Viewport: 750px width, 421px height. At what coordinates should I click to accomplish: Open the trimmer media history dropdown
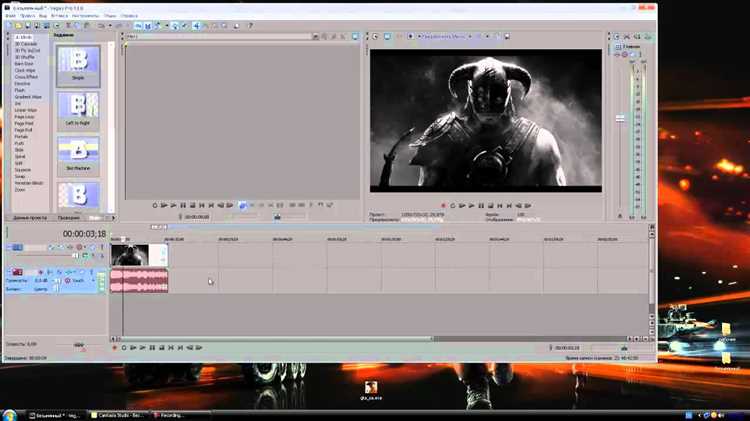point(316,36)
